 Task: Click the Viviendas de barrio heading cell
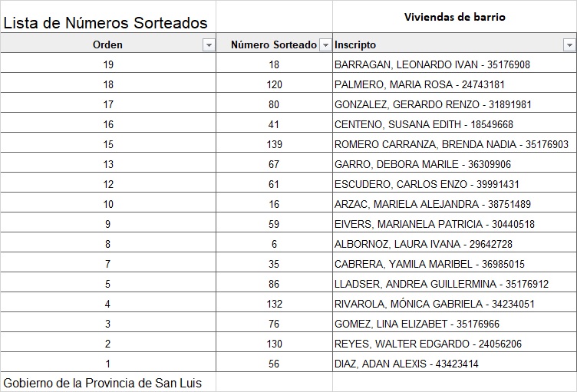(x=454, y=17)
